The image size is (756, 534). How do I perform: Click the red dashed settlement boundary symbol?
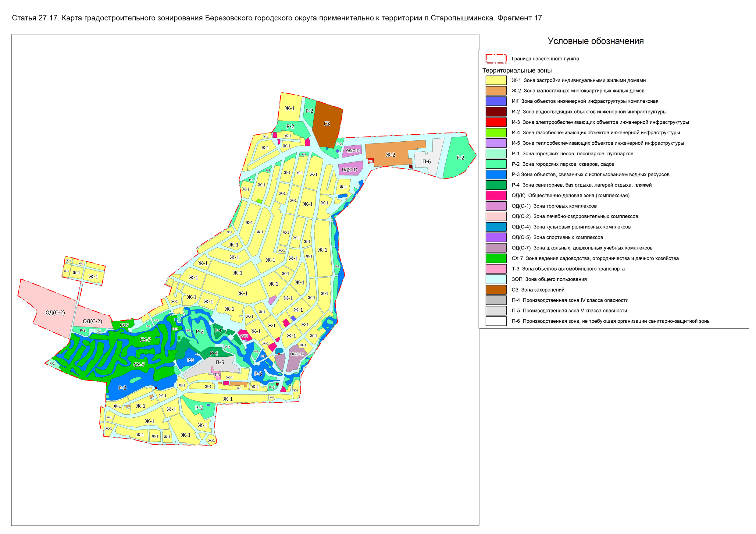pos(496,58)
